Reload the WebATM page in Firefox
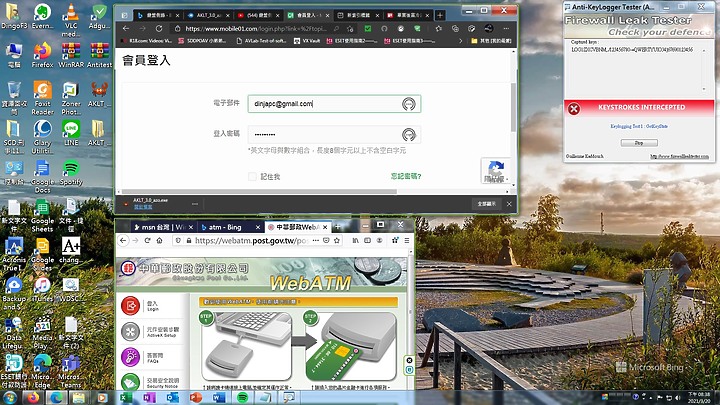Image resolution: width=720 pixels, height=405 pixels. [147, 240]
